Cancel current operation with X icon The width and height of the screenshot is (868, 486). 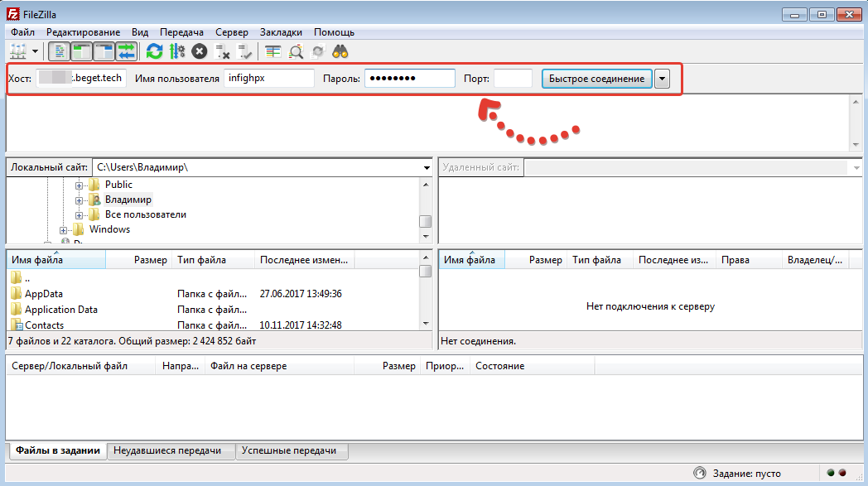pyautogui.click(x=199, y=51)
